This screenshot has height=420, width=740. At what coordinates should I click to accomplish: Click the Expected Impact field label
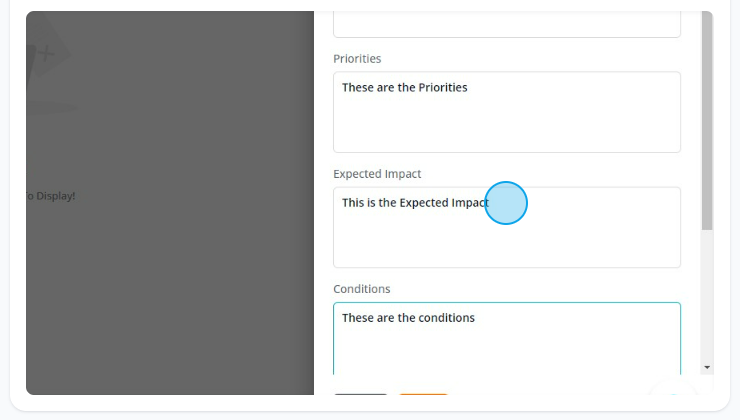377,174
